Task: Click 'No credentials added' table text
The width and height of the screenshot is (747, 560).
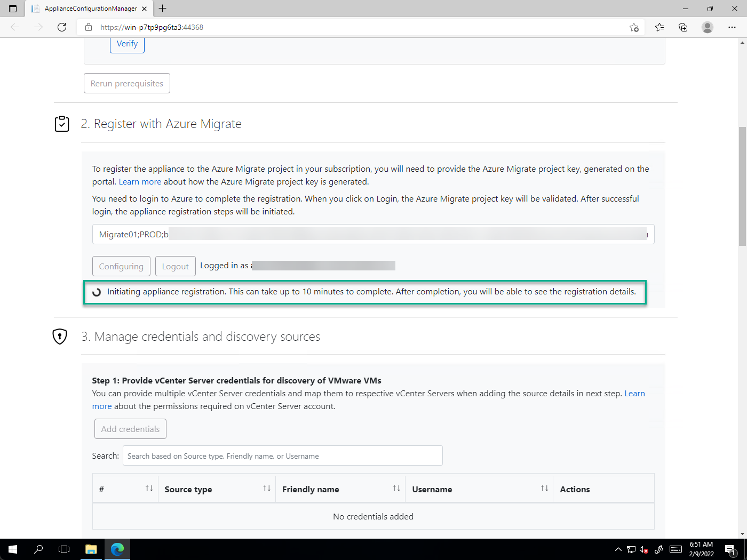Action: [x=373, y=517]
